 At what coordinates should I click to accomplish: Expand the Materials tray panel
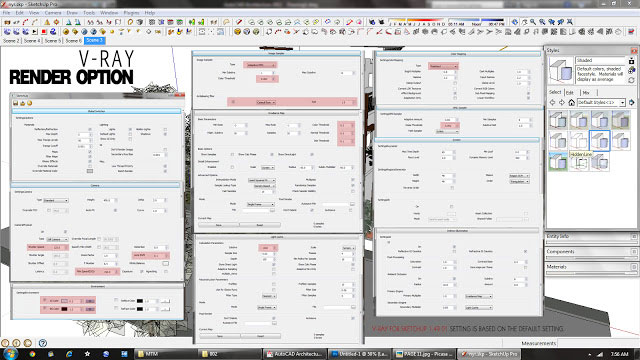tap(592, 267)
